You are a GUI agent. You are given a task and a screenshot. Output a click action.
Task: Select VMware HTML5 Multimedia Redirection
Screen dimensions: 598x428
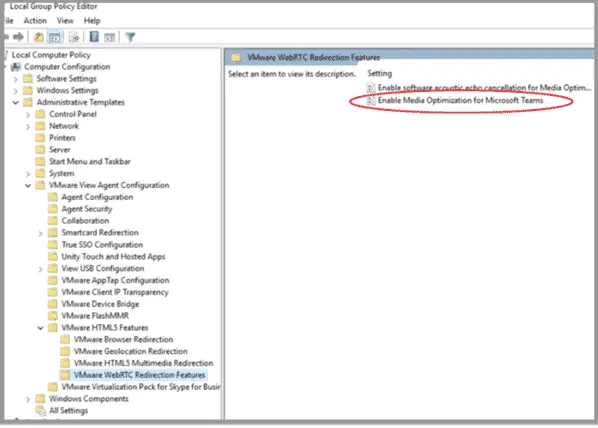click(x=143, y=363)
